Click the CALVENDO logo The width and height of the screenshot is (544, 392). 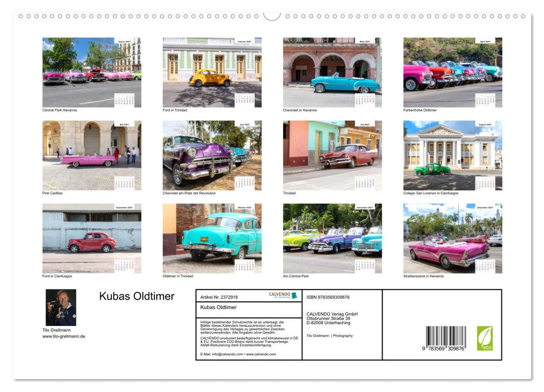coord(283,295)
